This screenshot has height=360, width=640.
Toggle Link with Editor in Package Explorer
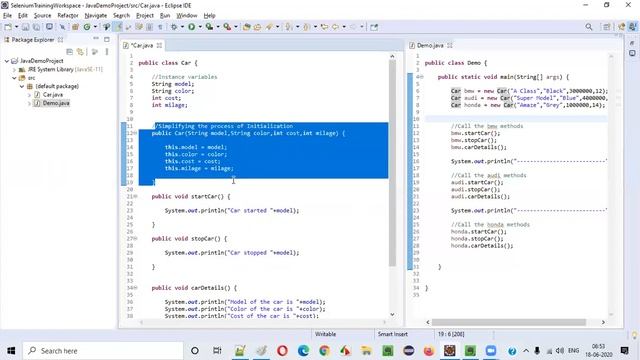point(80,52)
